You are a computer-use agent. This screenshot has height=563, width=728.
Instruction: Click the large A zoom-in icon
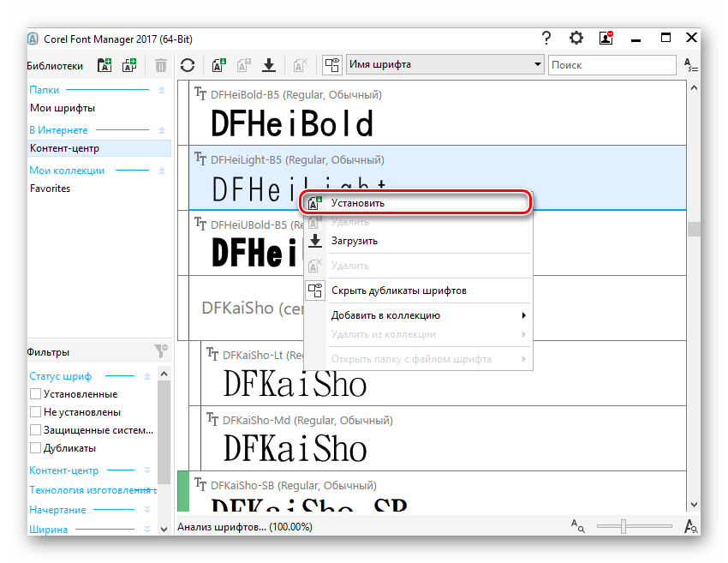pyautogui.click(x=691, y=526)
